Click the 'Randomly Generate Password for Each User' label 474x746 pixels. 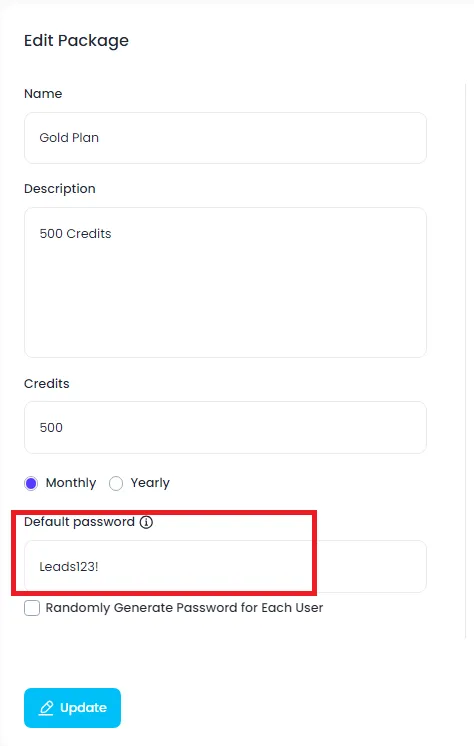[184, 608]
